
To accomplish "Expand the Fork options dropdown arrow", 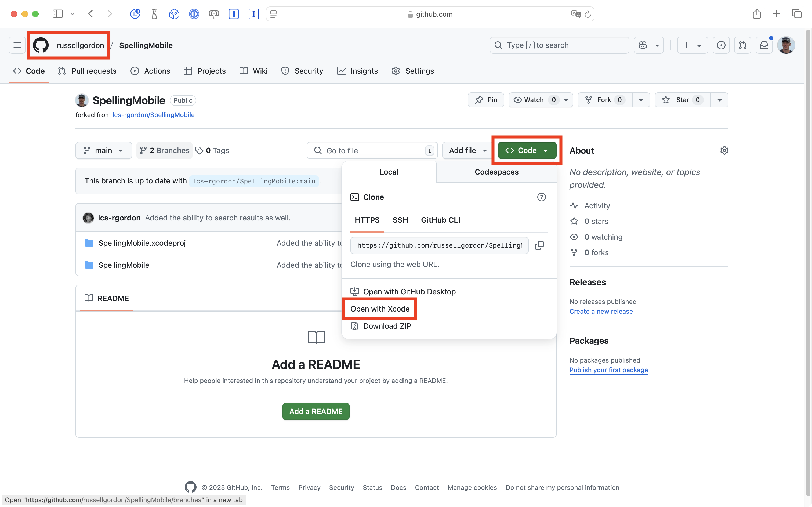I will [x=641, y=100].
